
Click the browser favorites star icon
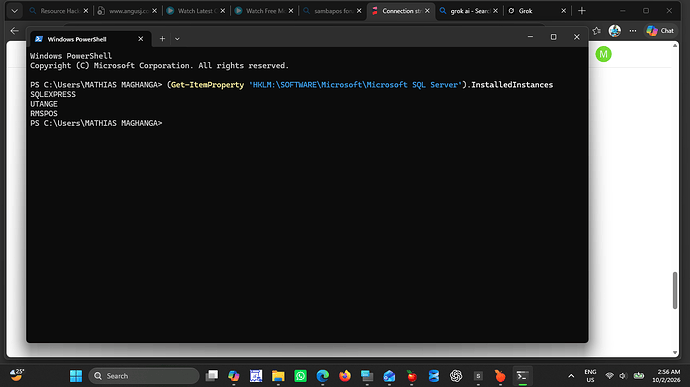596,31
